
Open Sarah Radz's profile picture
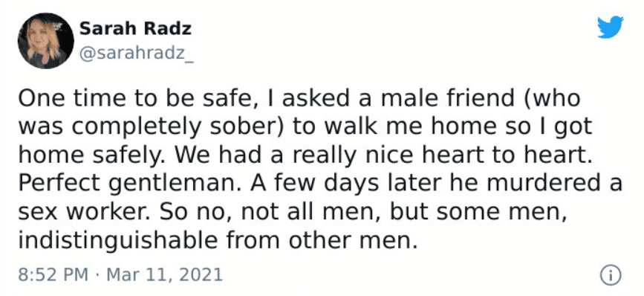coord(45,41)
